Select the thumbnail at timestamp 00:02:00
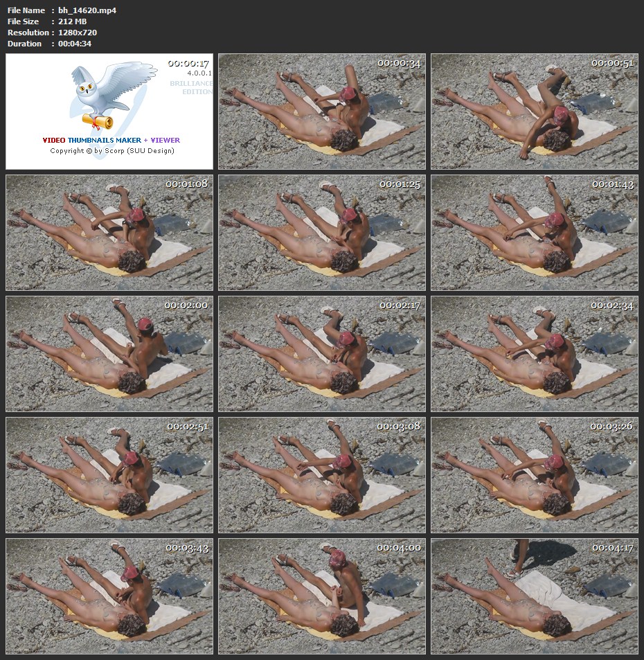Screen dimensions: 644x660 click(109, 354)
